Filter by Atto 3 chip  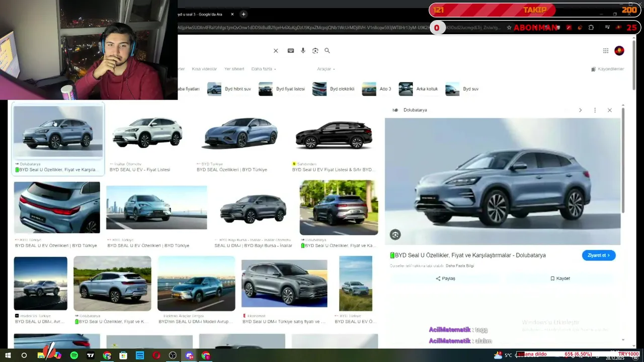(x=376, y=89)
